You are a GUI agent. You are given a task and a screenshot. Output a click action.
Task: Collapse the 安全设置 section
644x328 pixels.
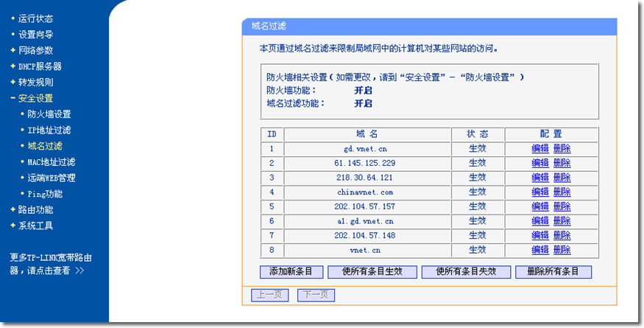[x=35, y=99]
